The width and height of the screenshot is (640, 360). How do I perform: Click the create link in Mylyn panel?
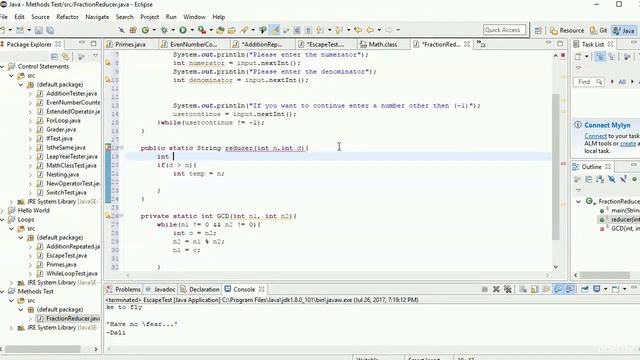(x=628, y=144)
